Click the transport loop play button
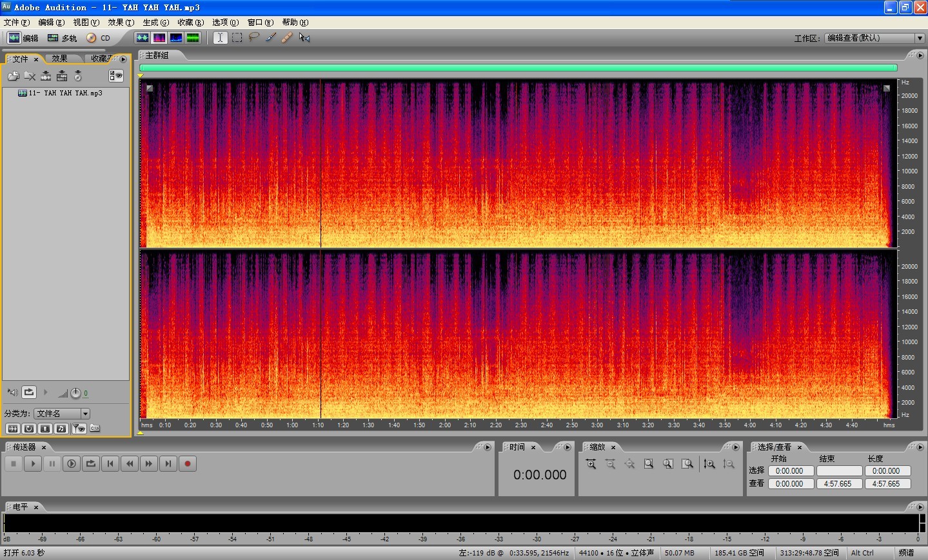Image resolution: width=928 pixels, height=560 pixels. point(91,463)
